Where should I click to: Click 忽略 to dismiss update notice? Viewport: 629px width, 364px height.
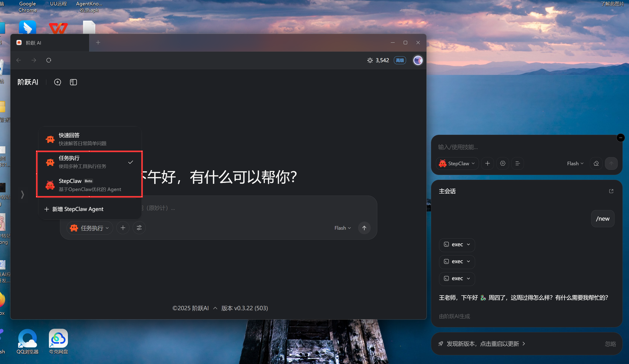[610, 344]
